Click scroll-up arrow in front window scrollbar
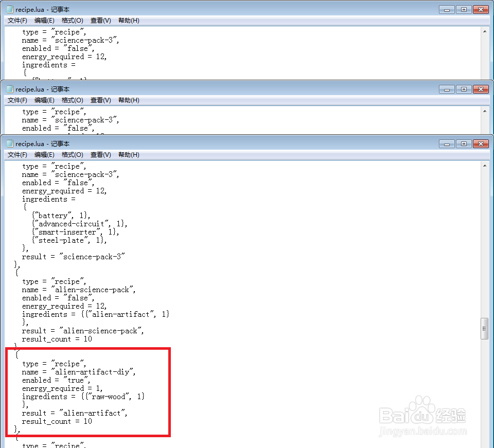The height and width of the screenshot is (448, 494). coord(485,166)
